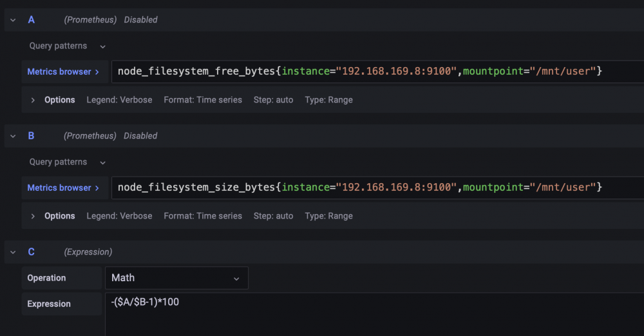Click the Disabled label on query B

(x=140, y=135)
